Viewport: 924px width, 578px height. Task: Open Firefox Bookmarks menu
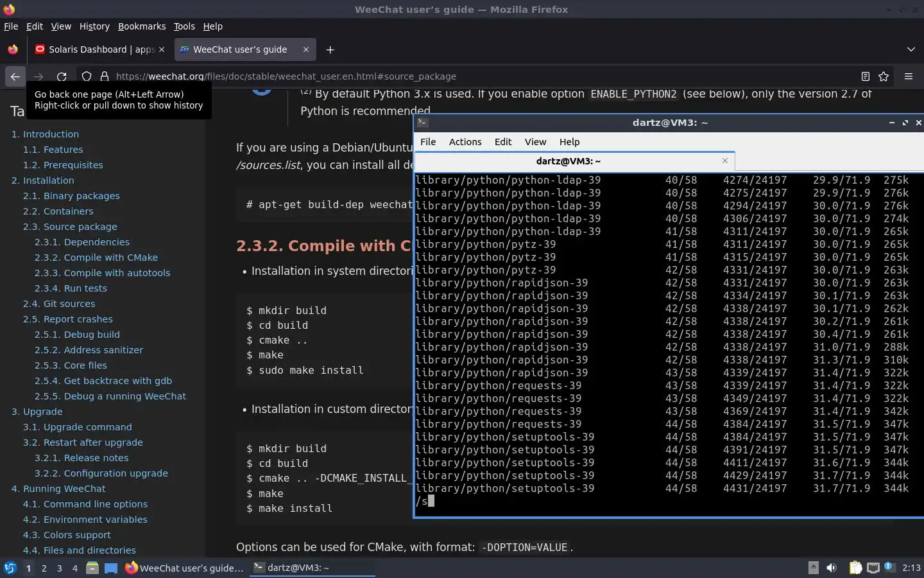[x=142, y=26]
